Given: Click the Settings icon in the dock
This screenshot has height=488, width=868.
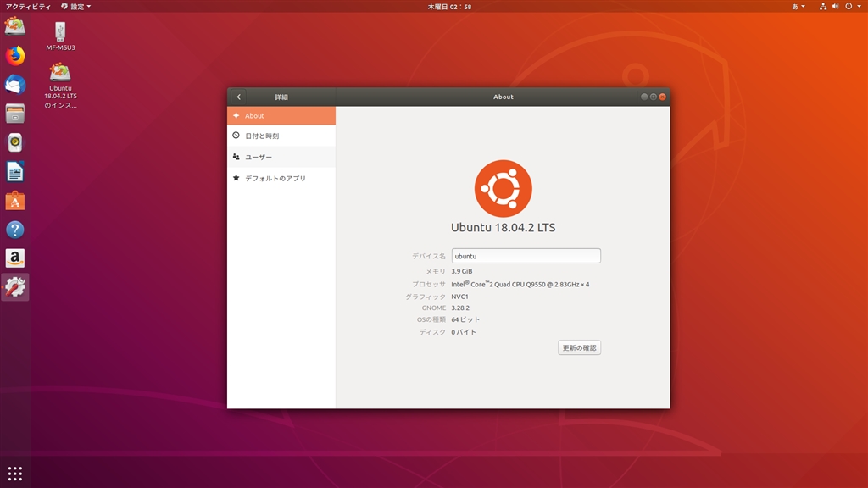Looking at the screenshot, I should (15, 287).
